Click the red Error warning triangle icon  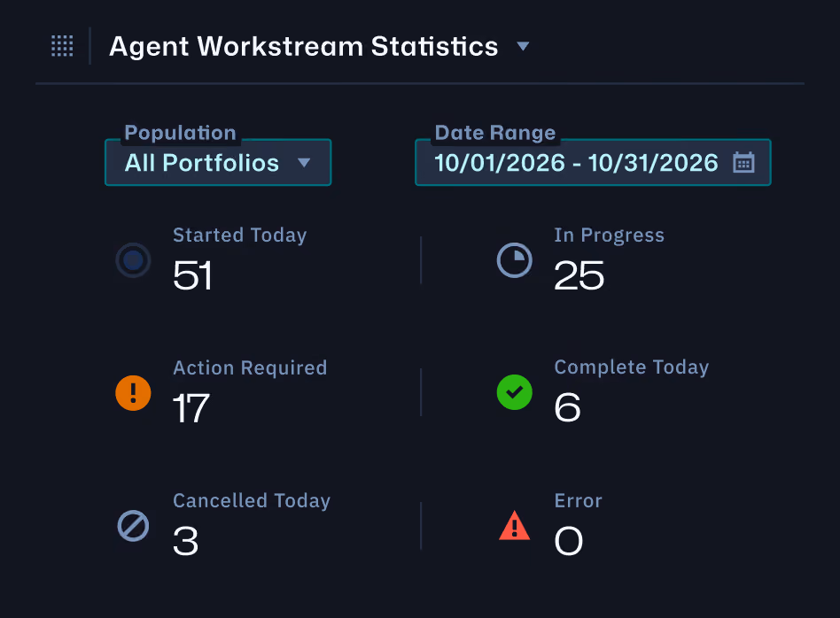click(514, 525)
